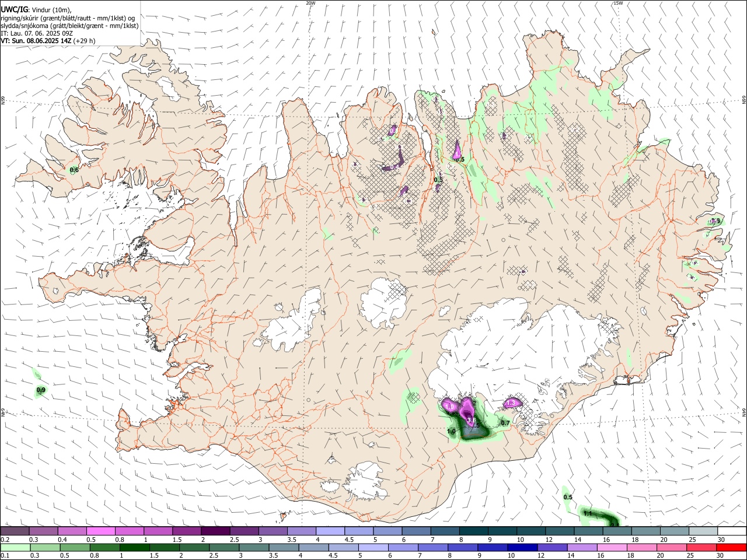747x560 pixels.
Task: Select the red bottom legend swatch at 30
Action: (x=731, y=548)
